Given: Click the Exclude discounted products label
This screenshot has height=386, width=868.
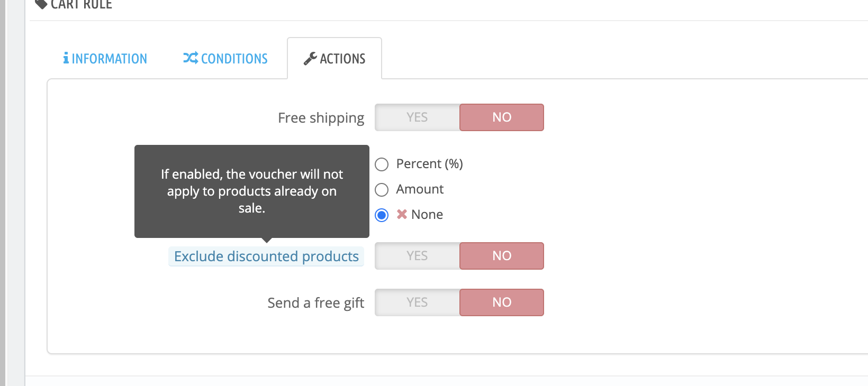Looking at the screenshot, I should (266, 256).
